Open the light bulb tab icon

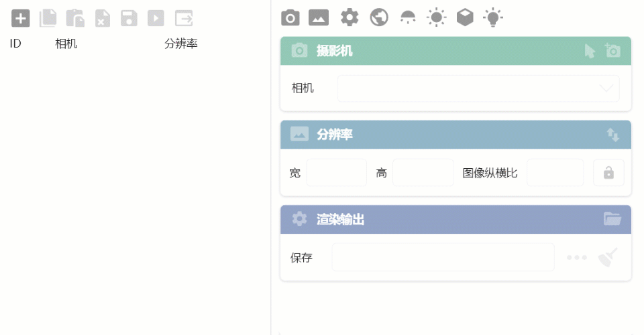(x=493, y=17)
